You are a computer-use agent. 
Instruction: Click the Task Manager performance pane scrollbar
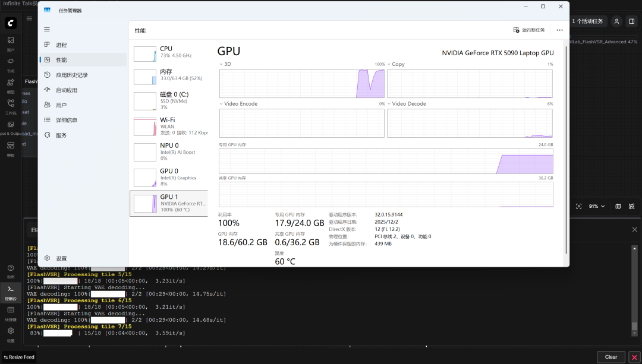[567, 149]
